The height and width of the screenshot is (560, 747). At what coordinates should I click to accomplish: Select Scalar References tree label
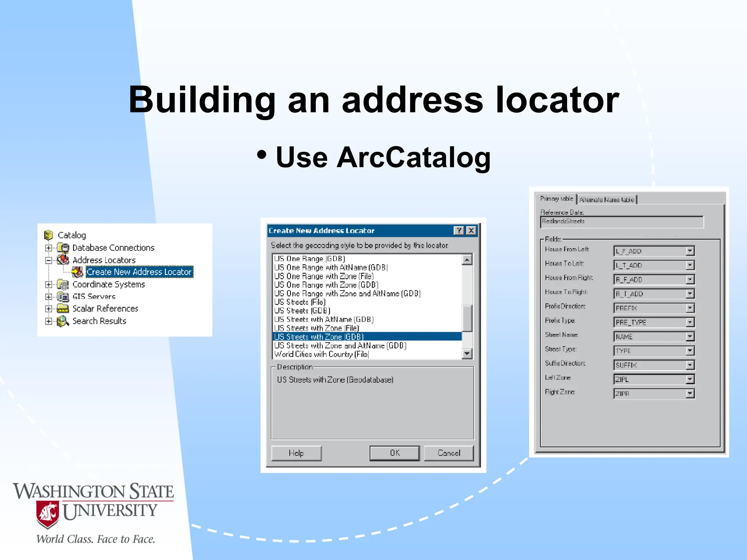[x=105, y=309]
